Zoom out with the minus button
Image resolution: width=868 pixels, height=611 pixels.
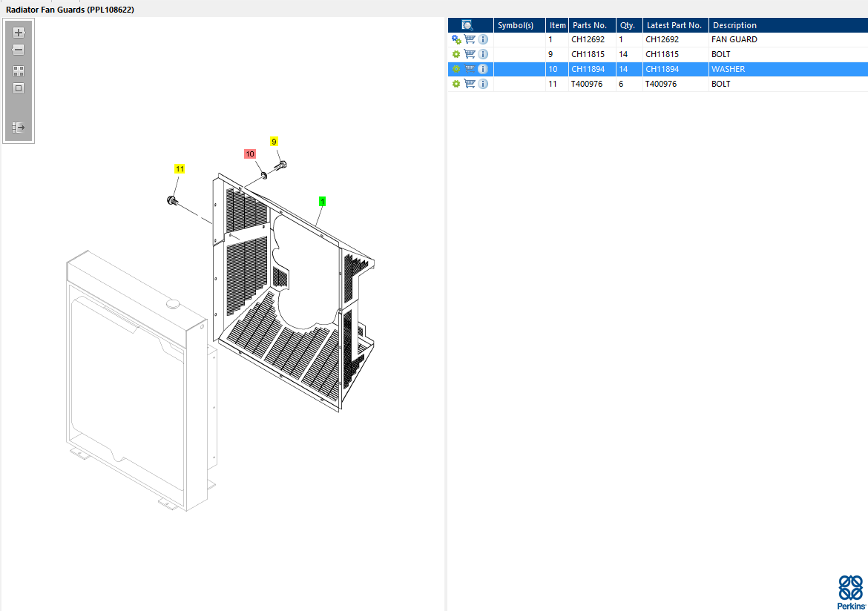click(x=19, y=50)
